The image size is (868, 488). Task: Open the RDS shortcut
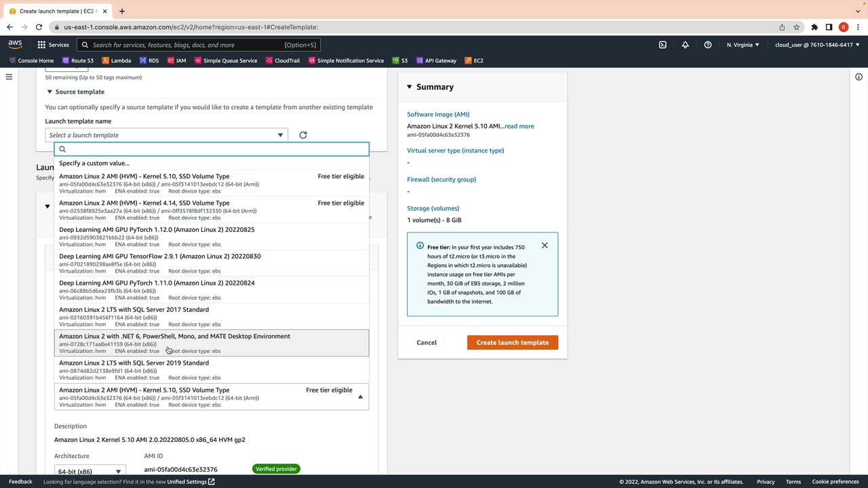(149, 60)
